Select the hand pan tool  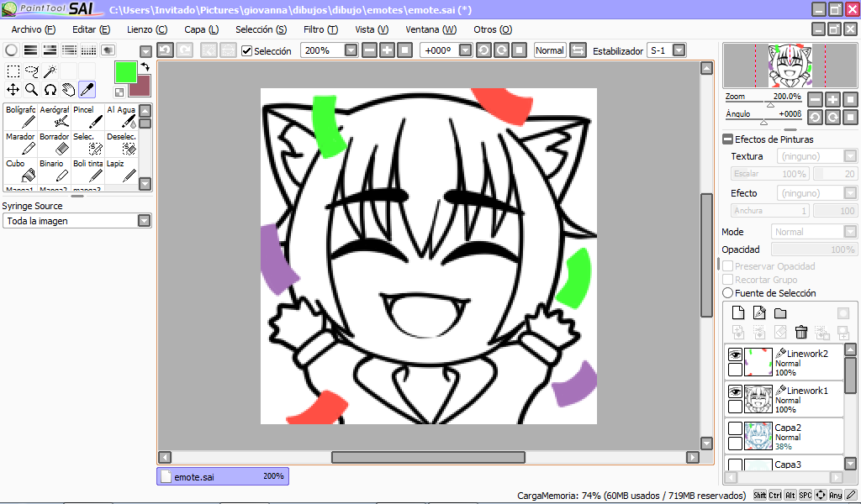(69, 89)
